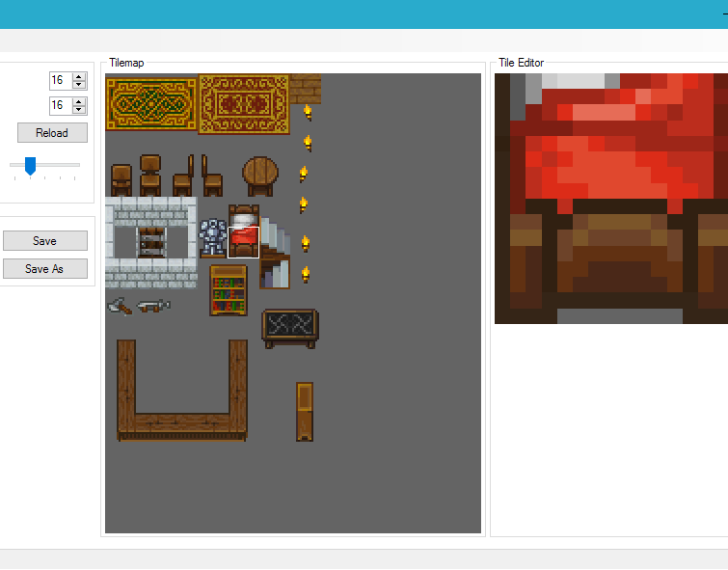The height and width of the screenshot is (570, 728).
Task: Pick the suit of armor tile
Action: [x=212, y=237]
